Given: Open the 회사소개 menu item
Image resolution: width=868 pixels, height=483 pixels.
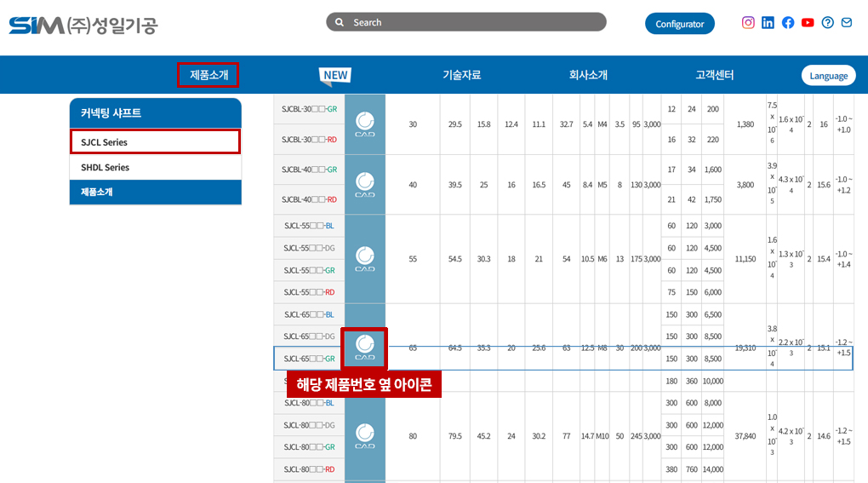Looking at the screenshot, I should (588, 75).
